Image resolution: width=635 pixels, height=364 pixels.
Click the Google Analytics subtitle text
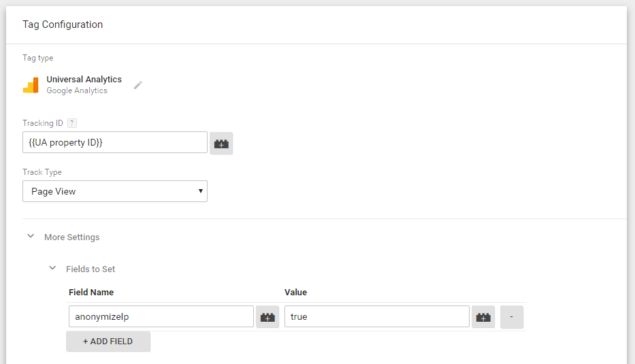(77, 90)
